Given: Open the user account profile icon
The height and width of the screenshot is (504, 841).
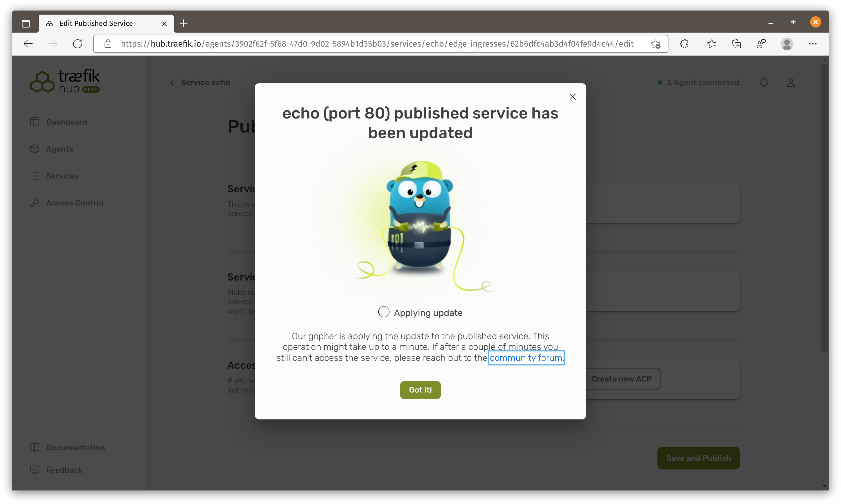Looking at the screenshot, I should pos(791,83).
